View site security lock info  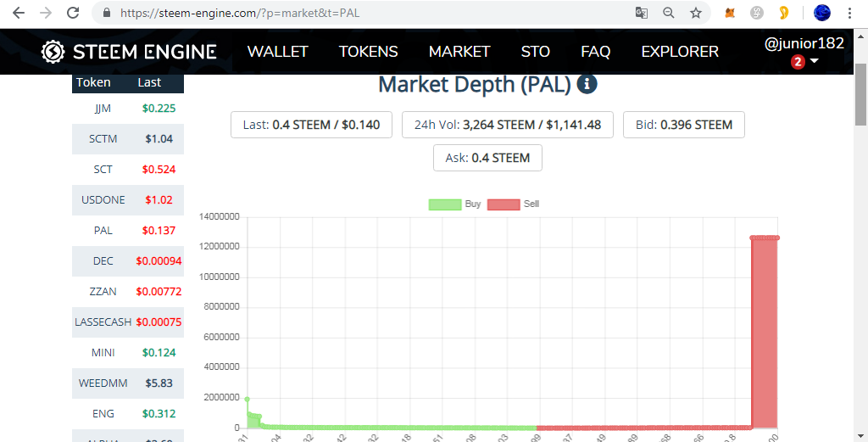pyautogui.click(x=108, y=13)
